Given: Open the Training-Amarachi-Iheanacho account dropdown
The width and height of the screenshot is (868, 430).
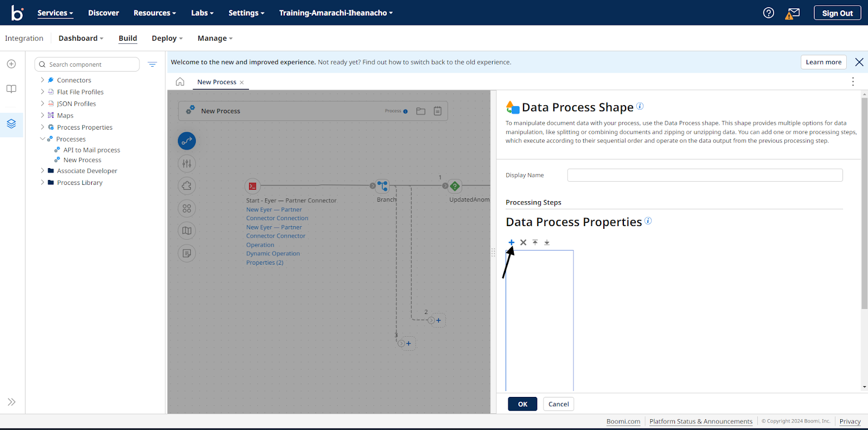Looking at the screenshot, I should coord(336,13).
